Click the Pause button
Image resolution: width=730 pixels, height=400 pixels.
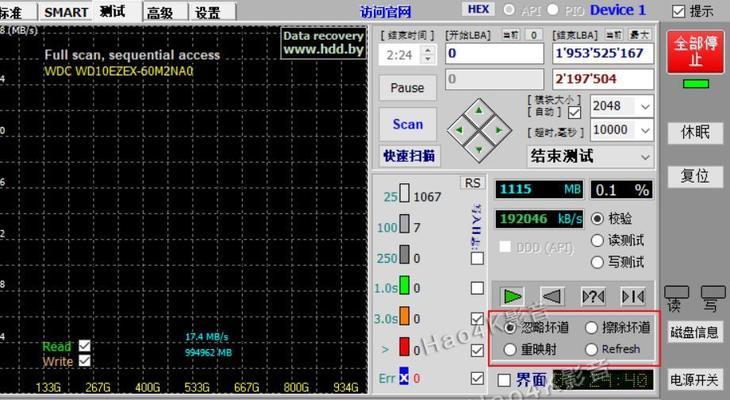[407, 88]
